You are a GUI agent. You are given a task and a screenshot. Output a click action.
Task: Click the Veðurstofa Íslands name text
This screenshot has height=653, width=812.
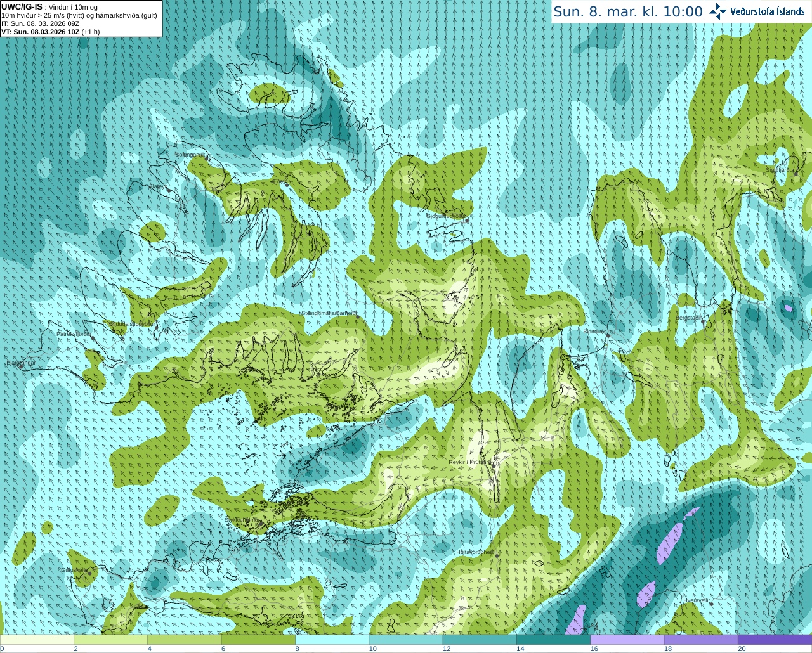pyautogui.click(x=768, y=11)
